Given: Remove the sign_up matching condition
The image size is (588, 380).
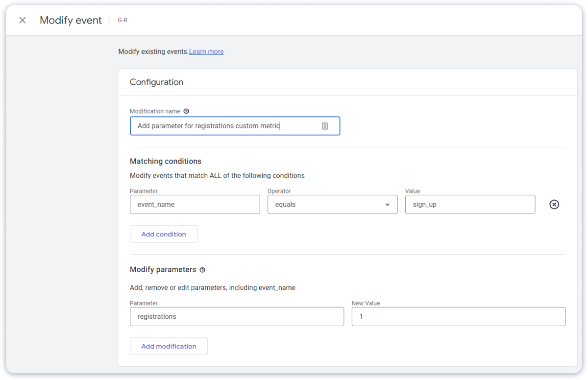Looking at the screenshot, I should tap(554, 204).
